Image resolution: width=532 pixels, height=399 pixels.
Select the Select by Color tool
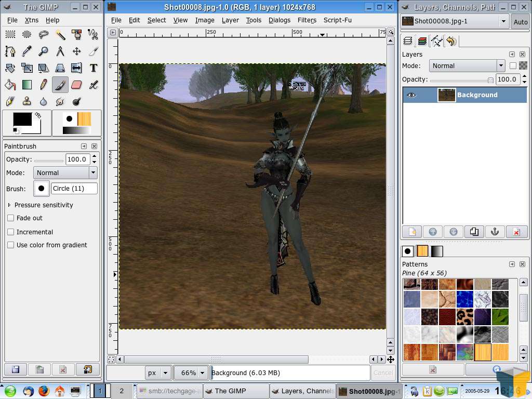coord(77,34)
